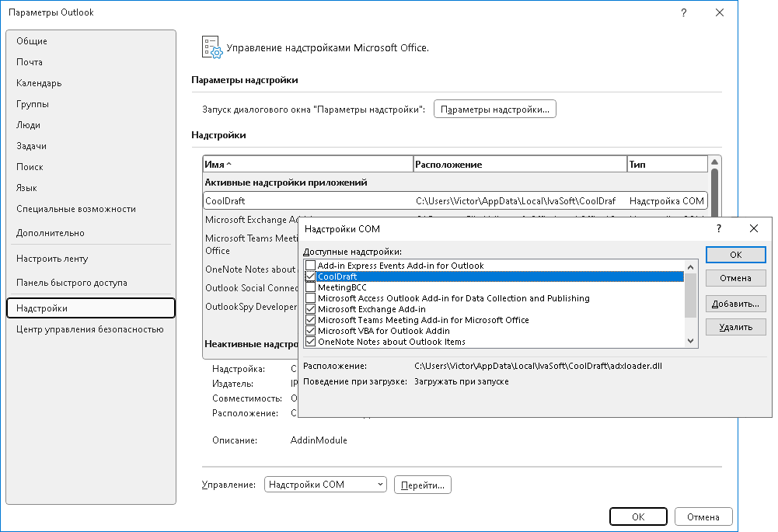Select Microsoft VBA for Outlook Addin entry

point(383,331)
